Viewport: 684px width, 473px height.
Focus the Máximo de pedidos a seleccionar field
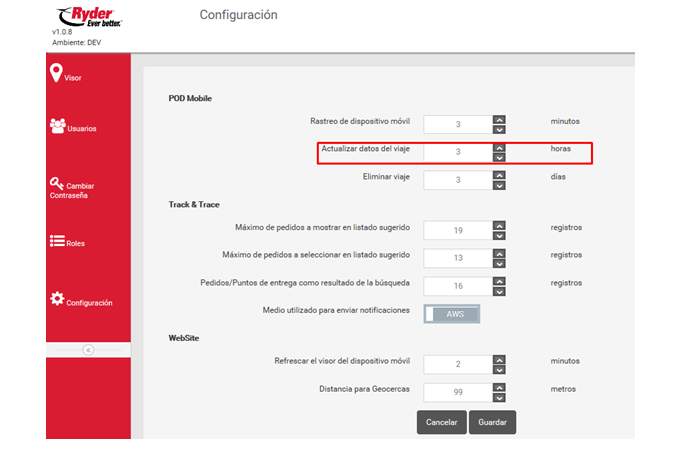[457, 257]
